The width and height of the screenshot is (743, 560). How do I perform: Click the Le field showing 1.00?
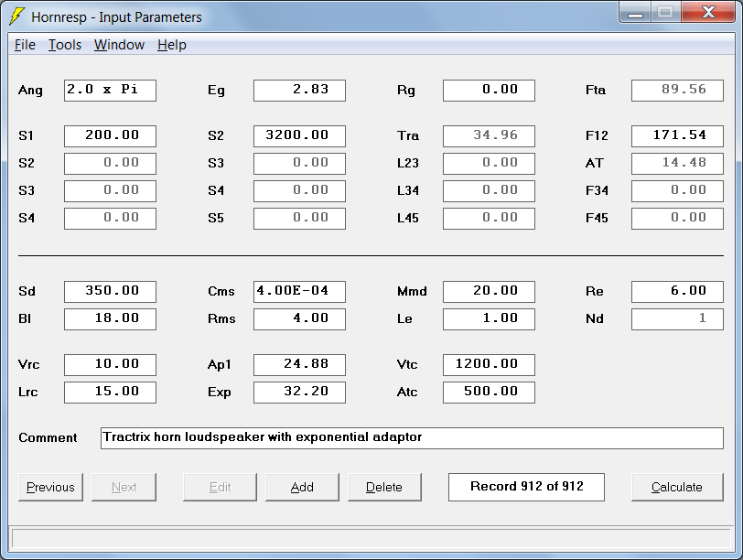point(489,319)
